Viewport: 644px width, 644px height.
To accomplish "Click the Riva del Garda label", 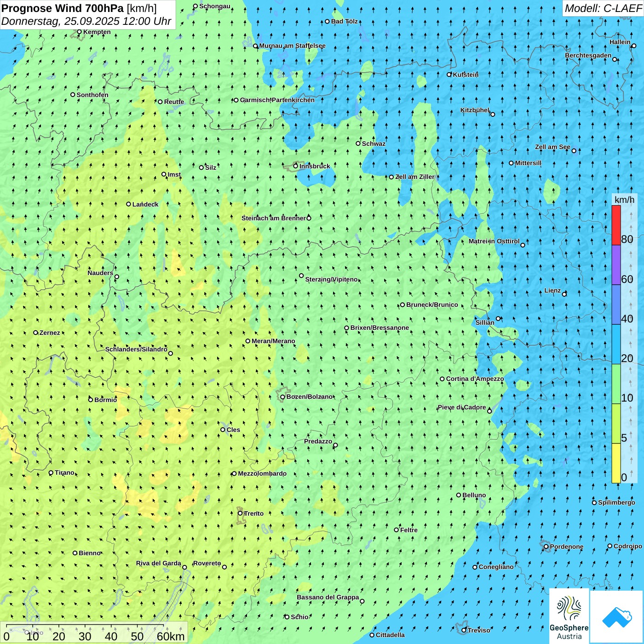I will point(159,563).
